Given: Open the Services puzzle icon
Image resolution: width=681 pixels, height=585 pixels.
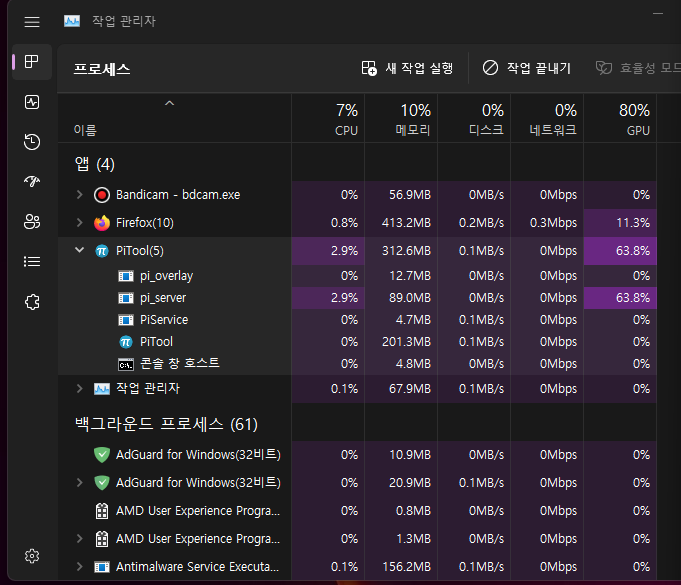Looking at the screenshot, I should pos(32,301).
